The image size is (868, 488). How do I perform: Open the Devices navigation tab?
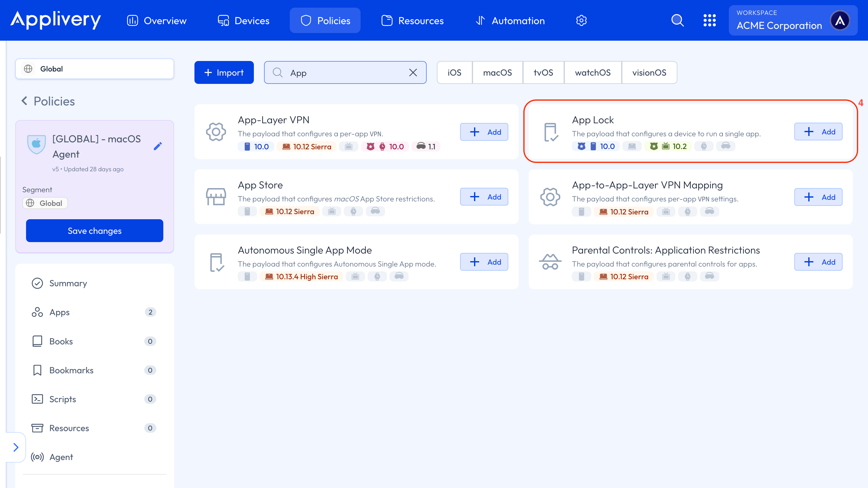243,21
